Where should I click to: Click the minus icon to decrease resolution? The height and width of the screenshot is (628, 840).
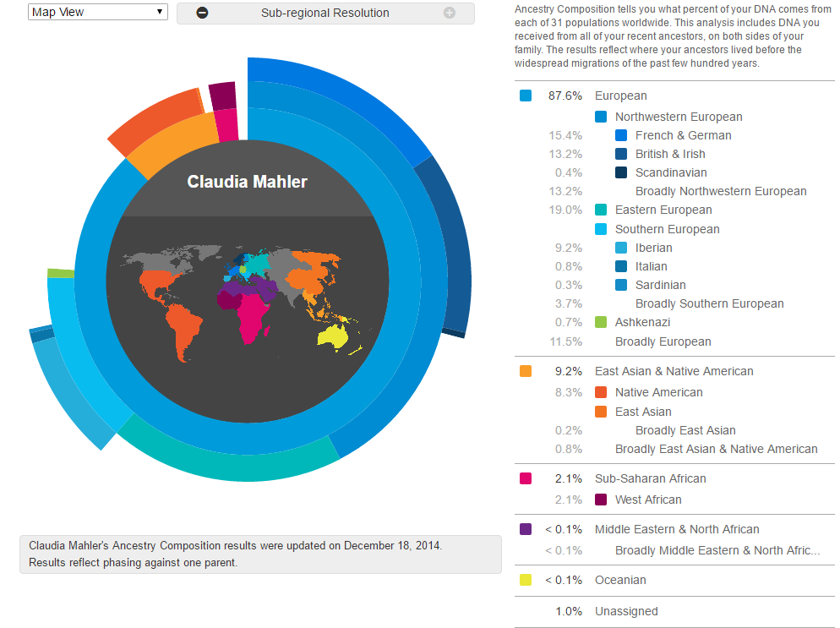click(202, 13)
